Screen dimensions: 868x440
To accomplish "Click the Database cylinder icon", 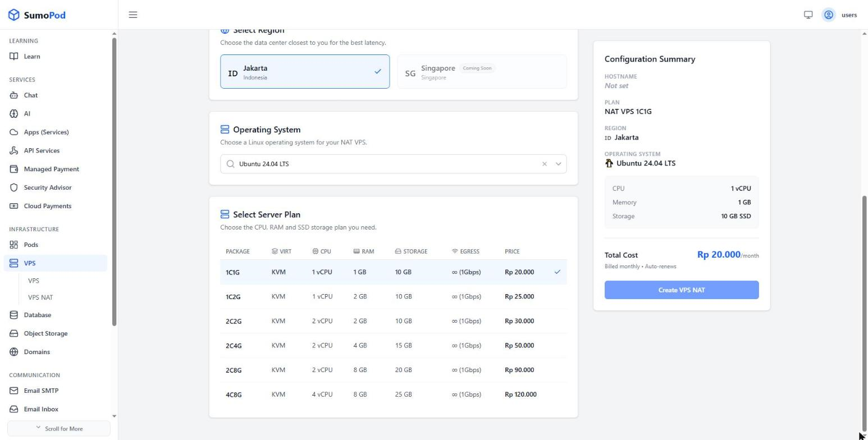I will (x=14, y=315).
